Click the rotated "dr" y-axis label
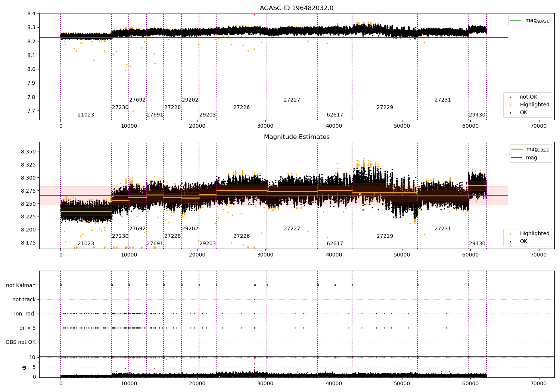Image resolution: width=560 pixels, height=392 pixels. [24, 367]
